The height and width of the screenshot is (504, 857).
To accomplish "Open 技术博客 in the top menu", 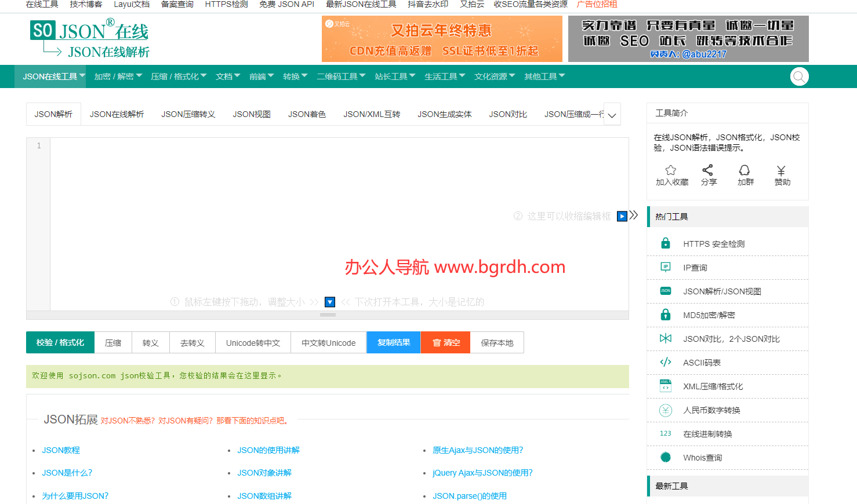I will [85, 5].
